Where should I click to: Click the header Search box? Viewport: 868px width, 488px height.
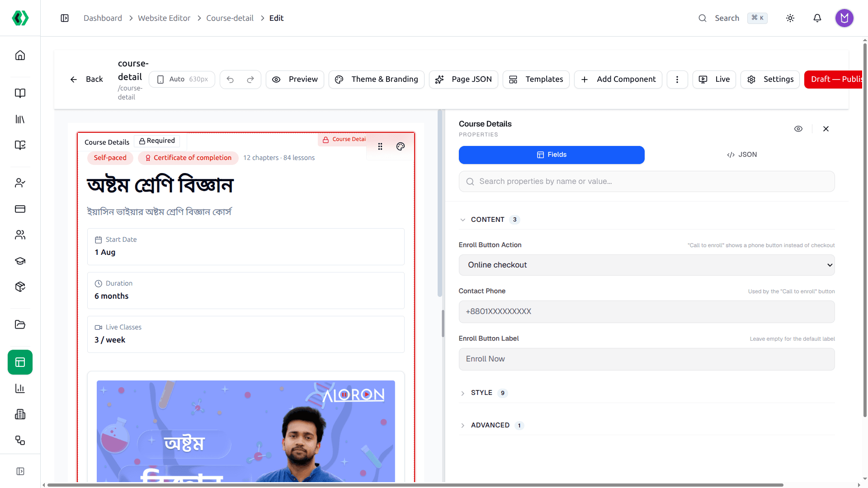(732, 18)
